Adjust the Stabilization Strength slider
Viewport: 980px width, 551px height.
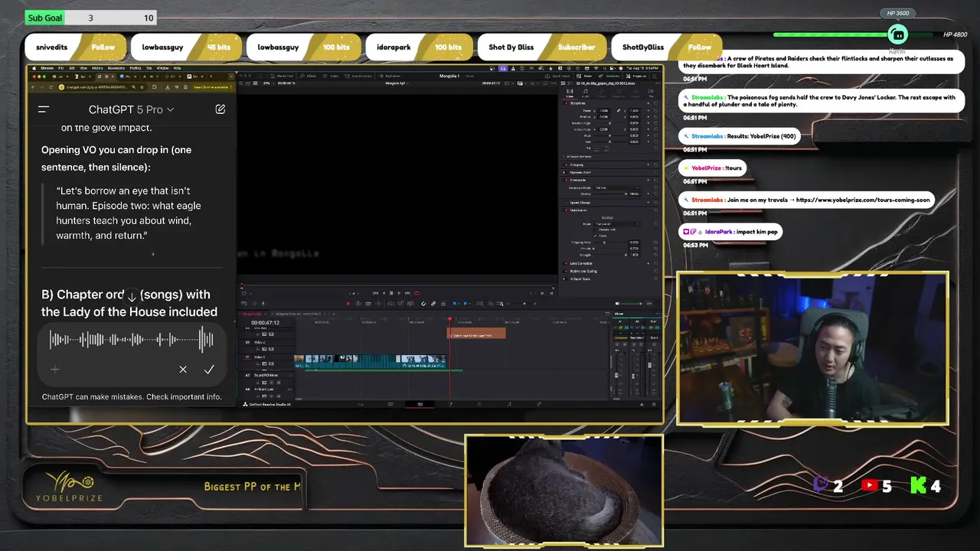[609, 255]
